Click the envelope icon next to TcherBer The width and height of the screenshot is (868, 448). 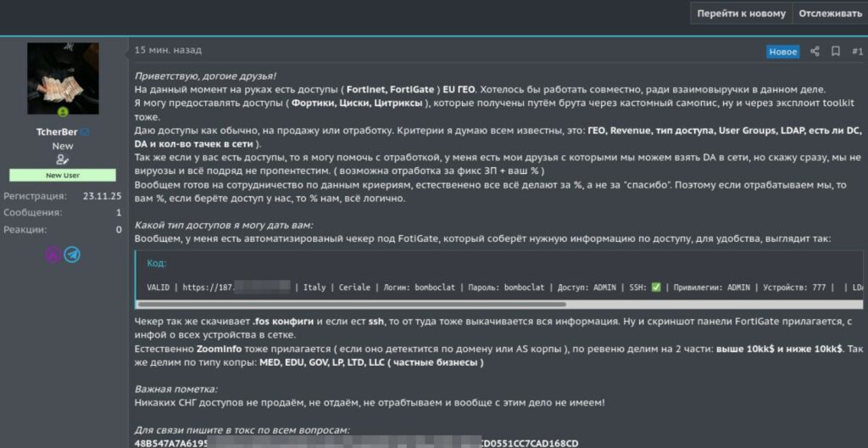(85, 133)
